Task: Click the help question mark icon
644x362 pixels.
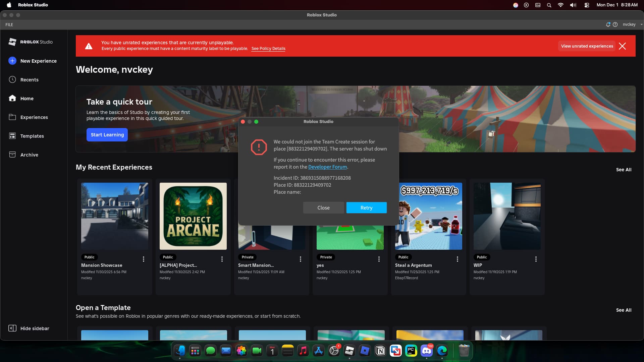Action: (615, 24)
